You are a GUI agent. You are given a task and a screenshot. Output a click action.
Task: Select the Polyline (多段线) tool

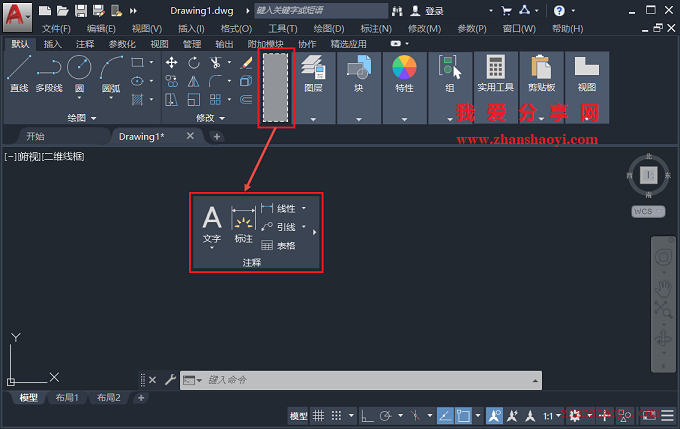tap(49, 74)
